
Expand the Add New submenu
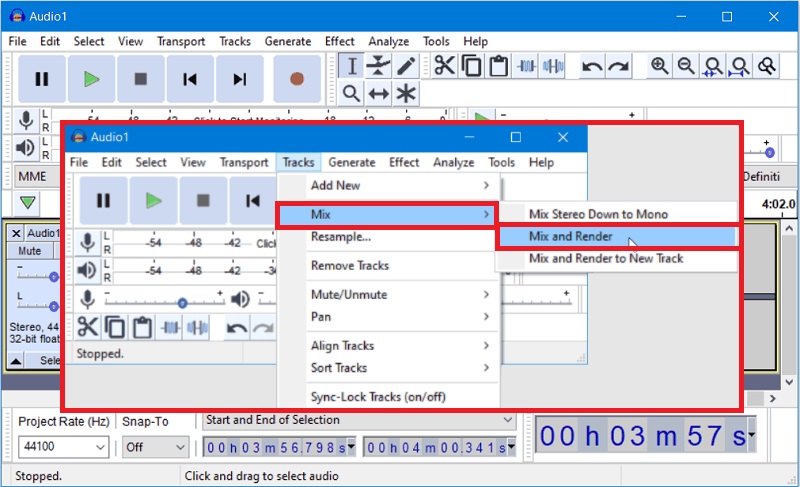pyautogui.click(x=389, y=186)
